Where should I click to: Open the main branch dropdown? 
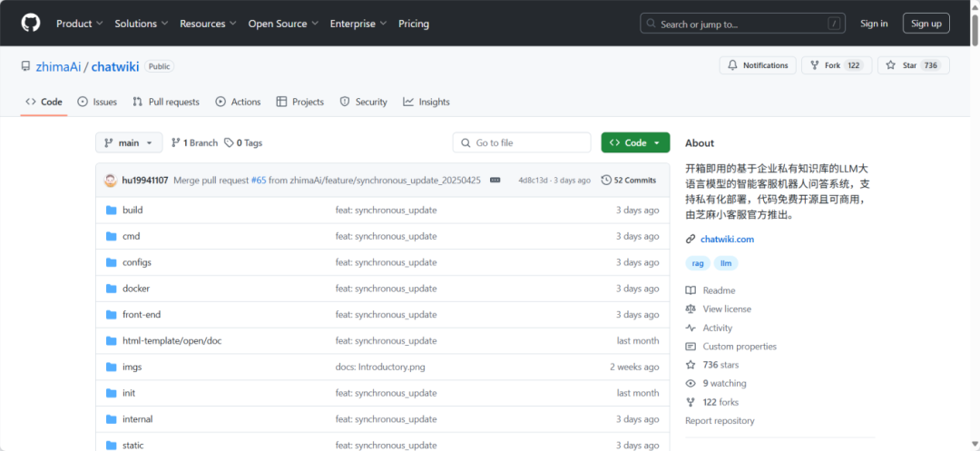point(129,142)
